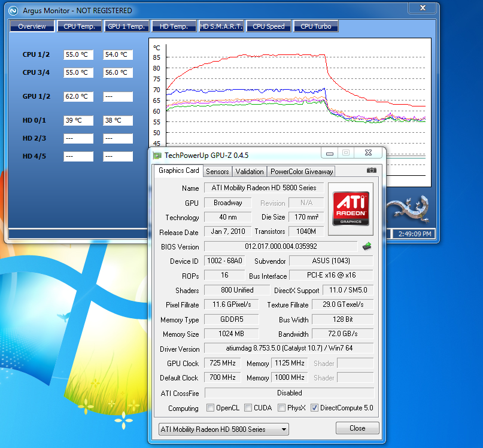This screenshot has height=448, width=483.
Task: Minimize the GPU-Z window
Action: pyautogui.click(x=330, y=153)
